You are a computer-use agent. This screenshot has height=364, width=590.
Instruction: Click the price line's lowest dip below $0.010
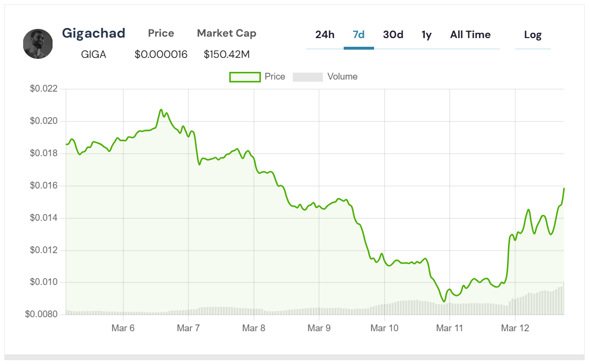click(444, 301)
